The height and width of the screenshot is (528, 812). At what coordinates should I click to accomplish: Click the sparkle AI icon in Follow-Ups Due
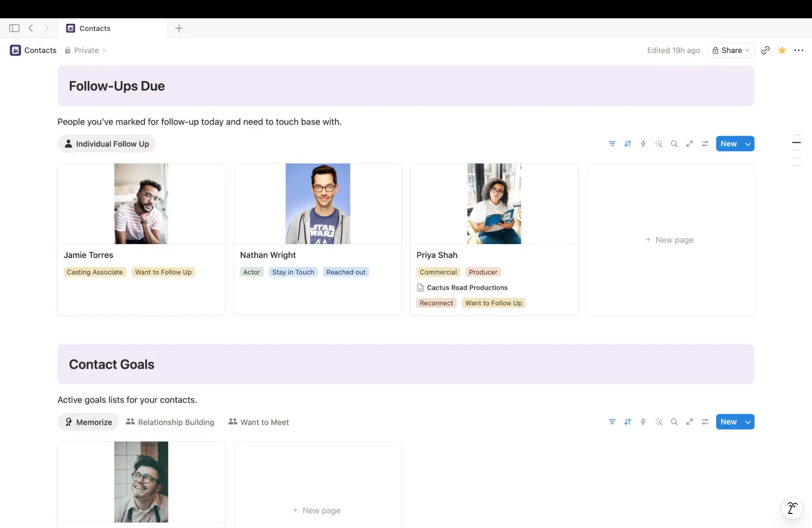click(659, 144)
